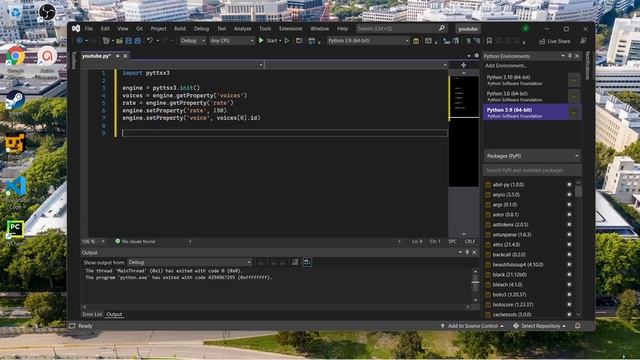
Task: Open the File menu
Action: coord(89,29)
